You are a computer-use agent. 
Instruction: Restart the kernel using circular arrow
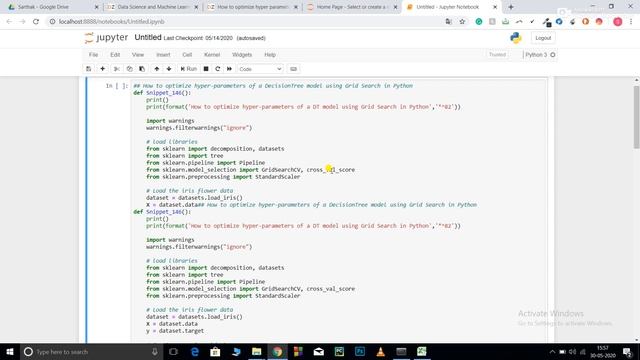pyautogui.click(x=218, y=69)
